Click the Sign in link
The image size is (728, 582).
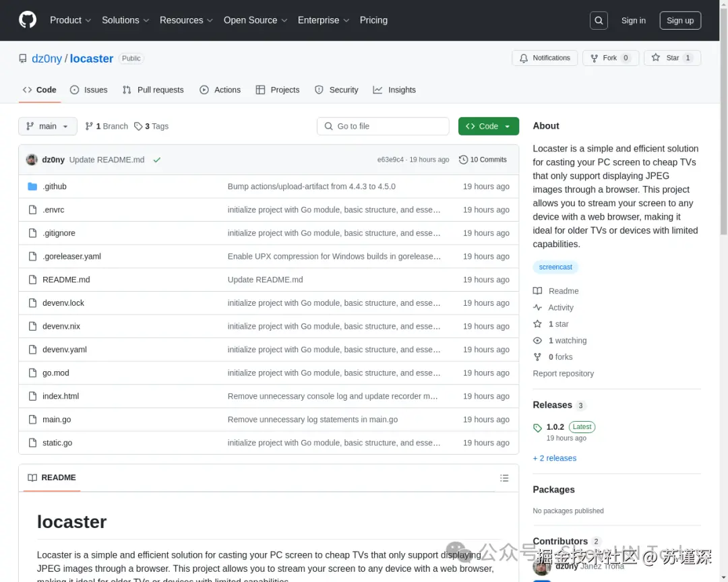coord(633,20)
